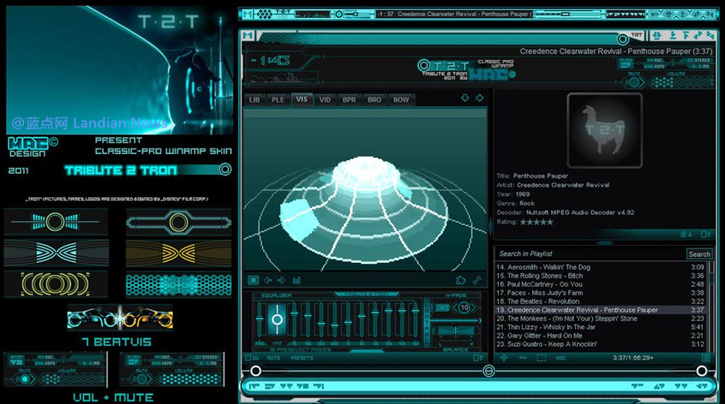Screen dimensions: 725x404
Task: Decrease crossfade seconds with left arrow
Action: pos(456,308)
